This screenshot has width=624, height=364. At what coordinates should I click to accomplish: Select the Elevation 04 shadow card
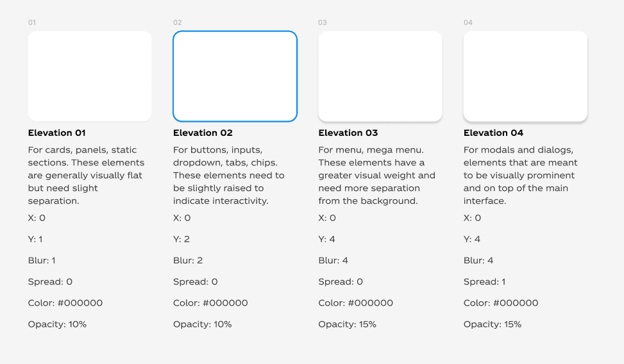526,76
